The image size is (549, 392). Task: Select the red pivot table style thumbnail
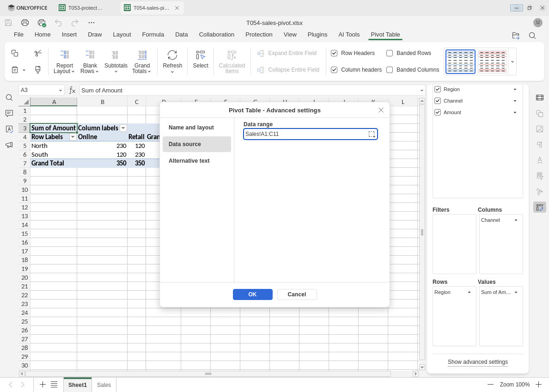tap(492, 61)
